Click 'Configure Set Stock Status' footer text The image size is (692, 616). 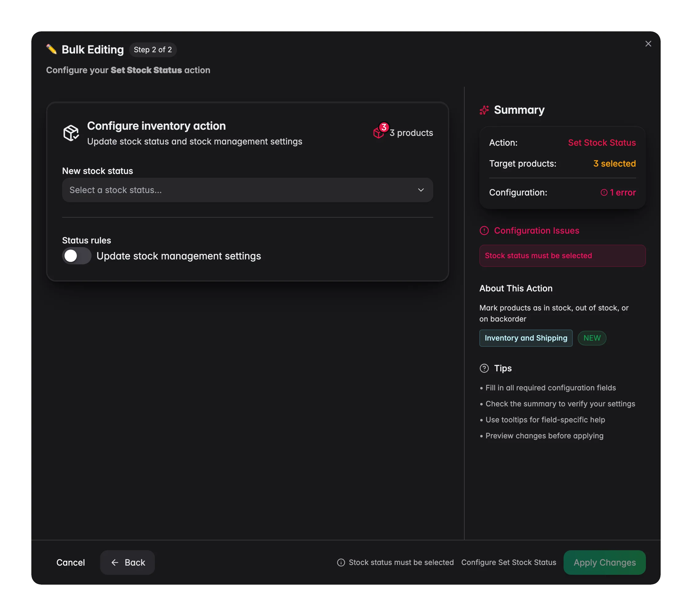[x=509, y=563]
